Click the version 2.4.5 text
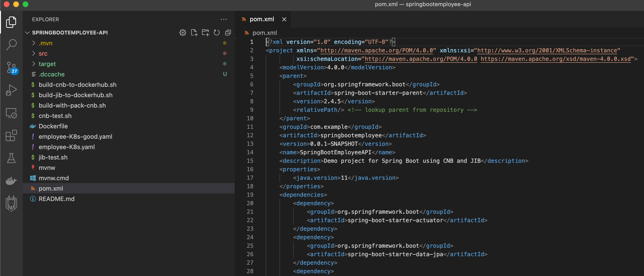The height and width of the screenshot is (276, 644). click(x=332, y=101)
